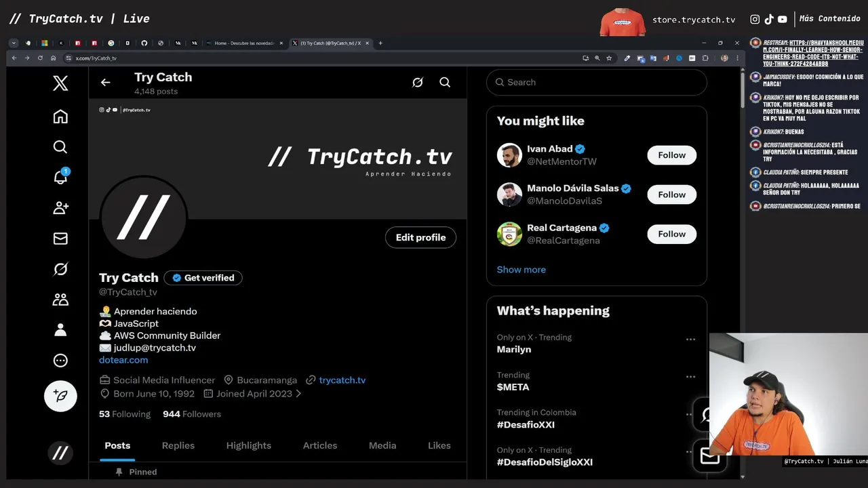Open the account avatar at sidebar bottom
Screen dimensions: 868x488
(60, 453)
